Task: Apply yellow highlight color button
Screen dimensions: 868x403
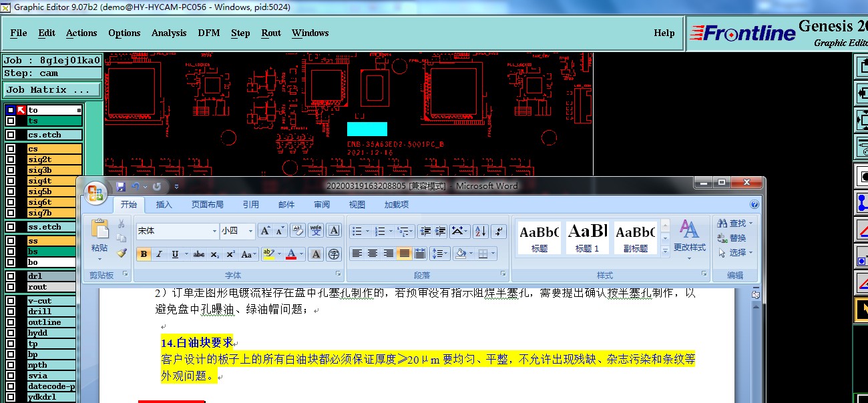Action: (x=268, y=254)
